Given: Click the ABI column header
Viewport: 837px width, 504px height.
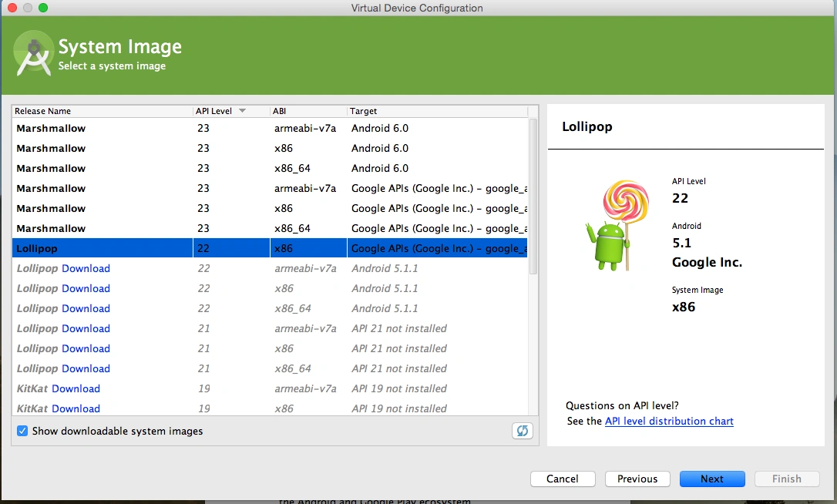Looking at the screenshot, I should (308, 111).
